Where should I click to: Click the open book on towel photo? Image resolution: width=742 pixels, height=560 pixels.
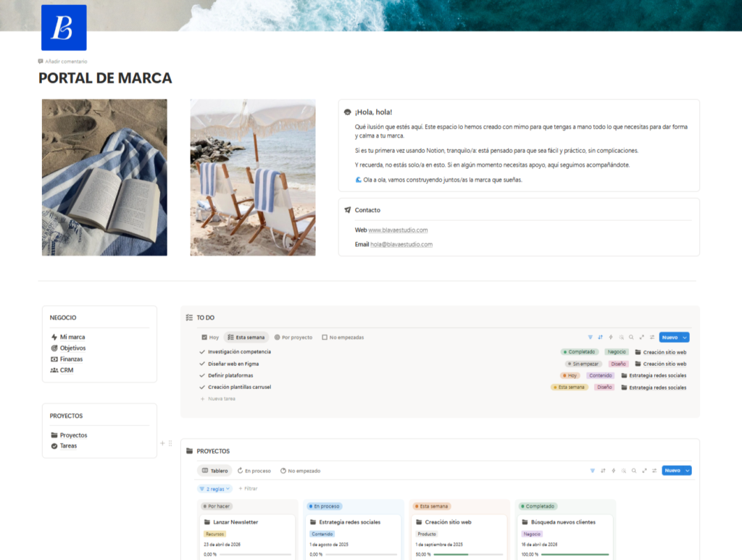[x=104, y=177]
